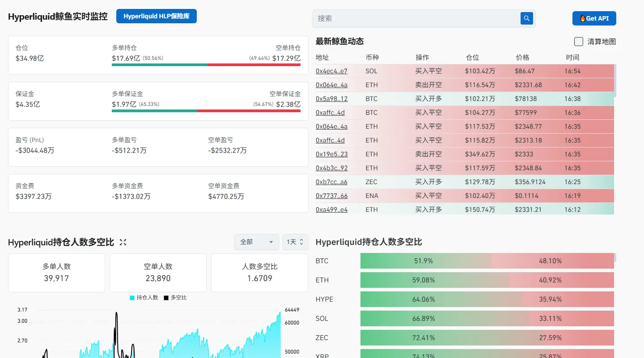Open whale address 0x7737..66
The width and height of the screenshot is (644, 358).
click(x=331, y=196)
